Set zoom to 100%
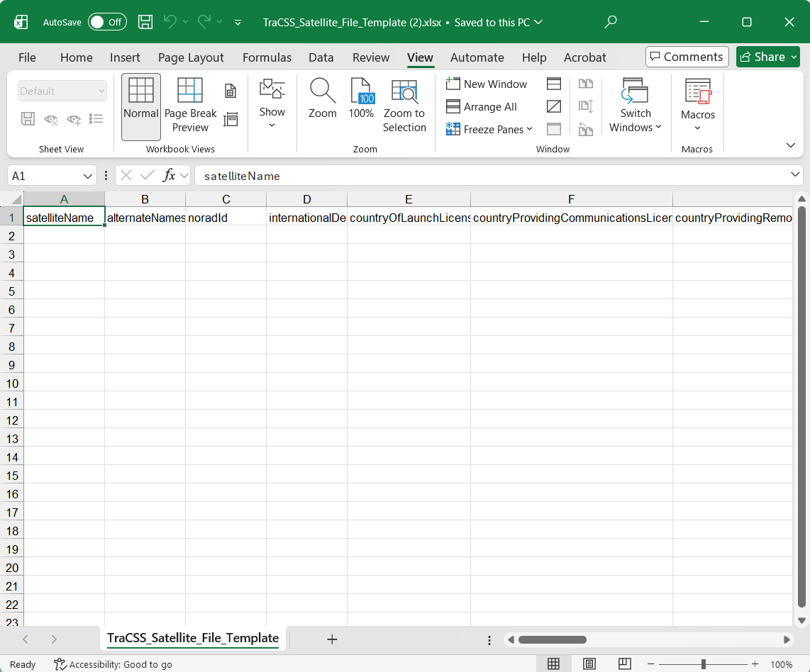This screenshot has height=672, width=810. [x=361, y=99]
